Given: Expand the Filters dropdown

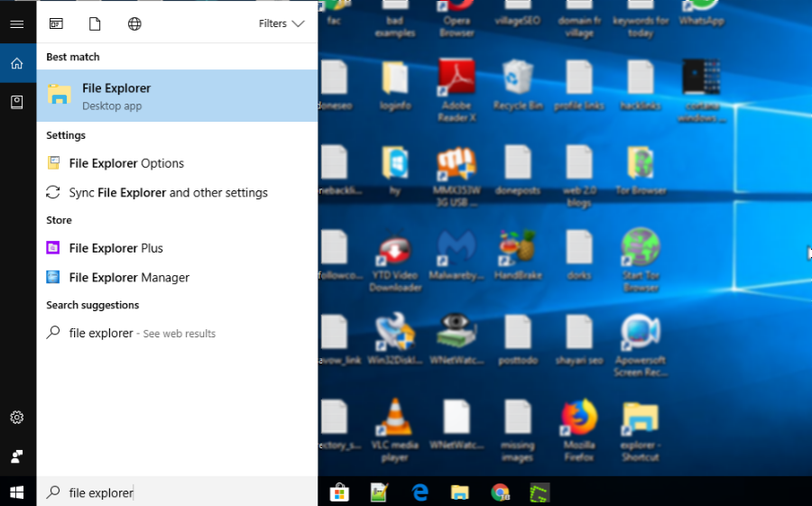Looking at the screenshot, I should (x=281, y=23).
